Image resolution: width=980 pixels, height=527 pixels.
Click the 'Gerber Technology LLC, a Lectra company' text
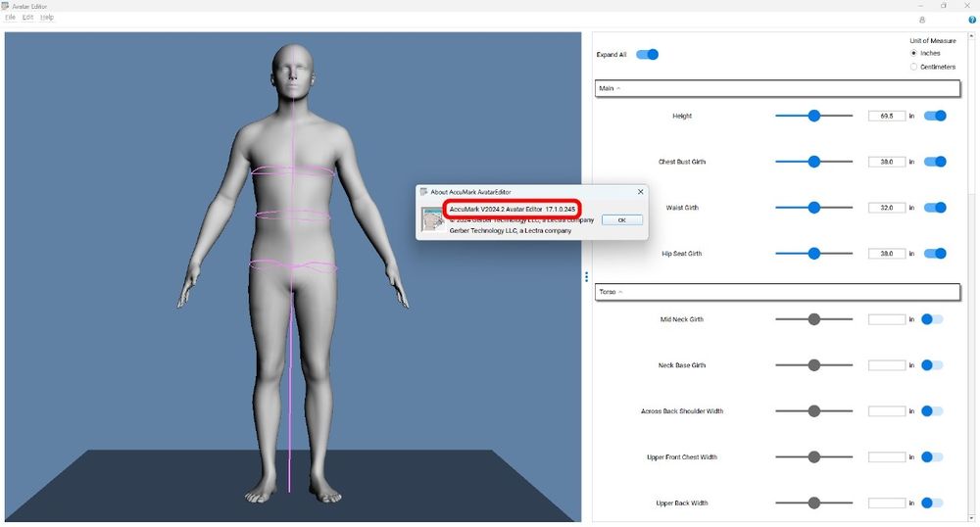point(510,230)
